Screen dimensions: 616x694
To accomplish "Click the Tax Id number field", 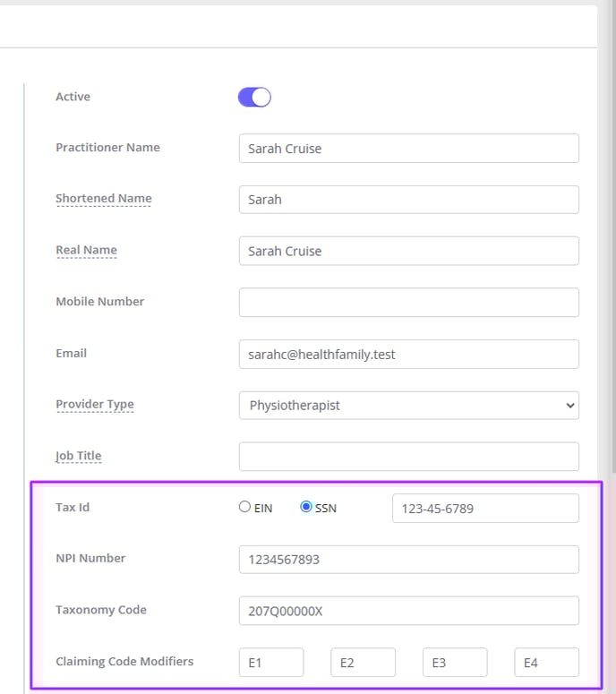I will pyautogui.click(x=485, y=508).
